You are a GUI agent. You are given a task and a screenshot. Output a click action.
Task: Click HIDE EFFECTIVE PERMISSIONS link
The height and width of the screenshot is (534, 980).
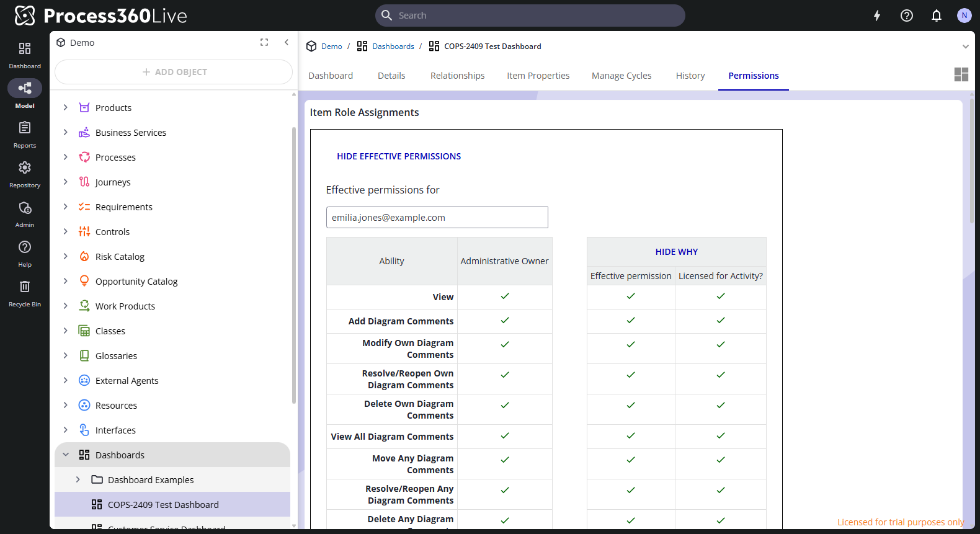399,156
